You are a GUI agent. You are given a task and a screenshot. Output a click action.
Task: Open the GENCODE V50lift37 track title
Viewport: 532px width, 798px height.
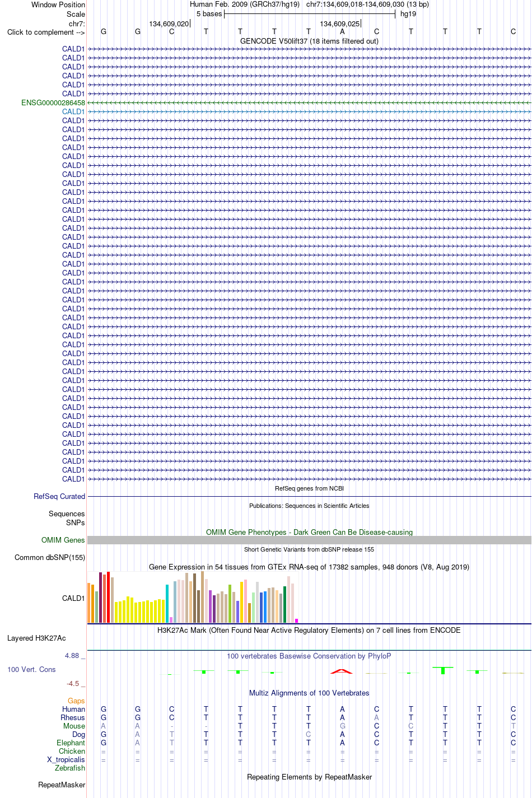(x=309, y=41)
